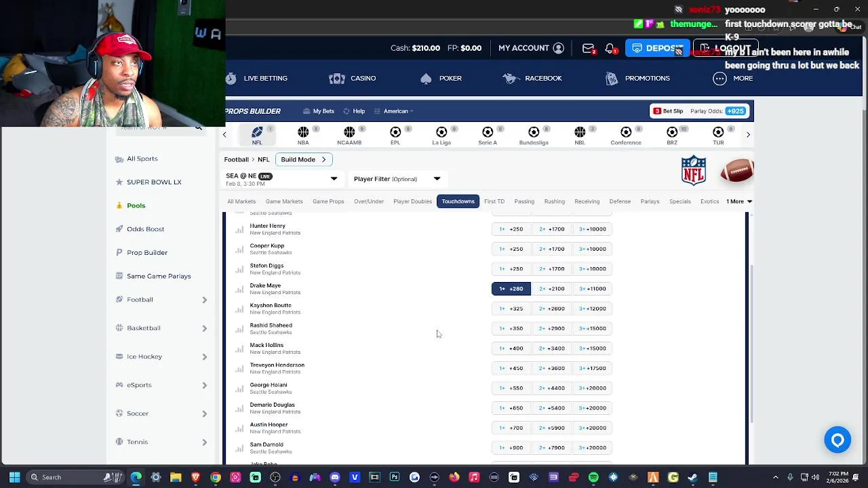Select Stefon Diggs 3+ touchdowns at +10000
Viewport: 868px width, 488px height.
pos(593,268)
